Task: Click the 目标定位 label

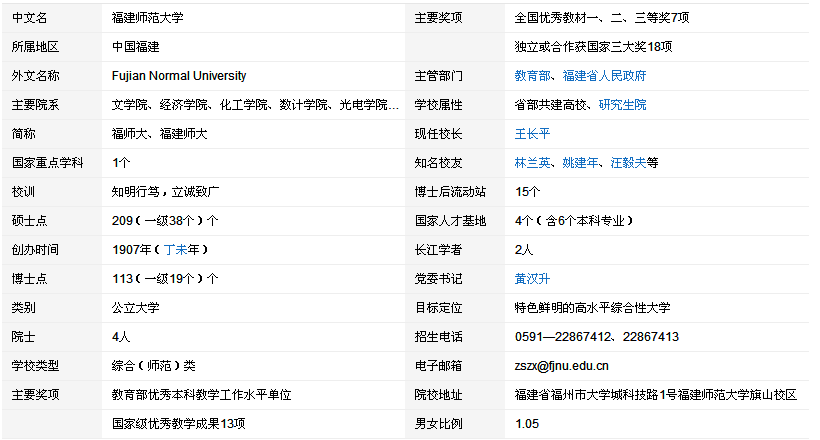Action: [439, 308]
